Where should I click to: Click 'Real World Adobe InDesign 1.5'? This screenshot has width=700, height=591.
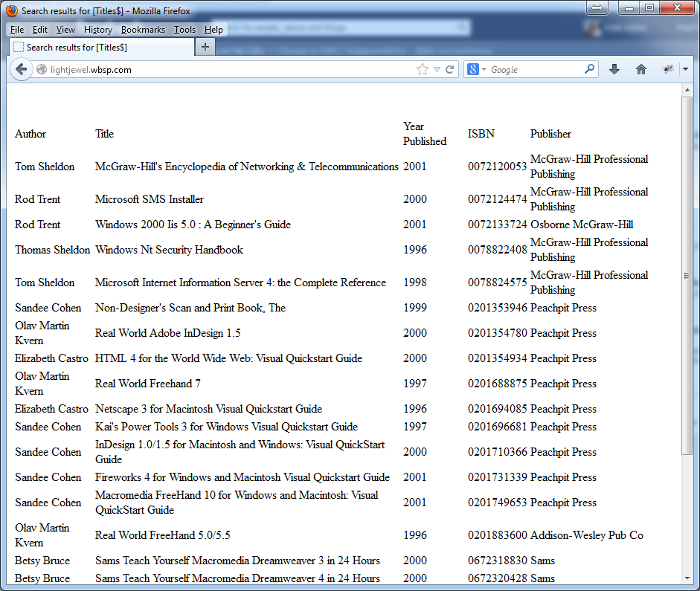point(168,333)
